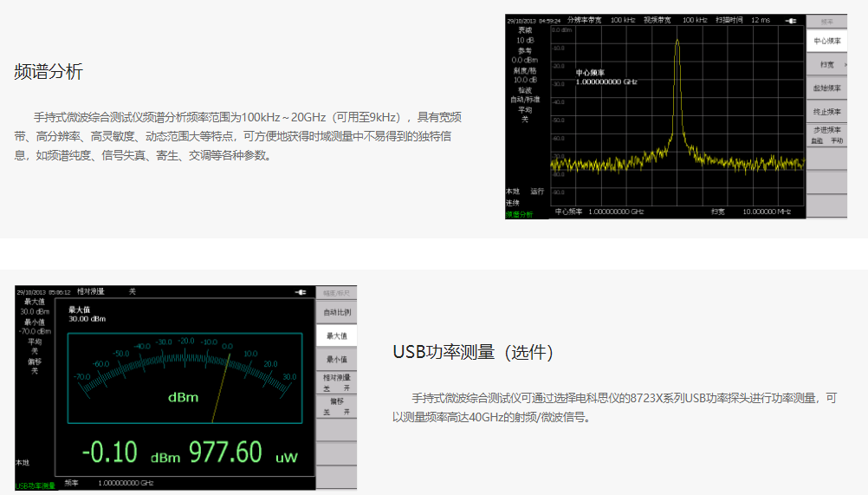Click the power plug icon on power meter screen
This screenshot has width=868, height=495.
pyautogui.click(x=301, y=292)
